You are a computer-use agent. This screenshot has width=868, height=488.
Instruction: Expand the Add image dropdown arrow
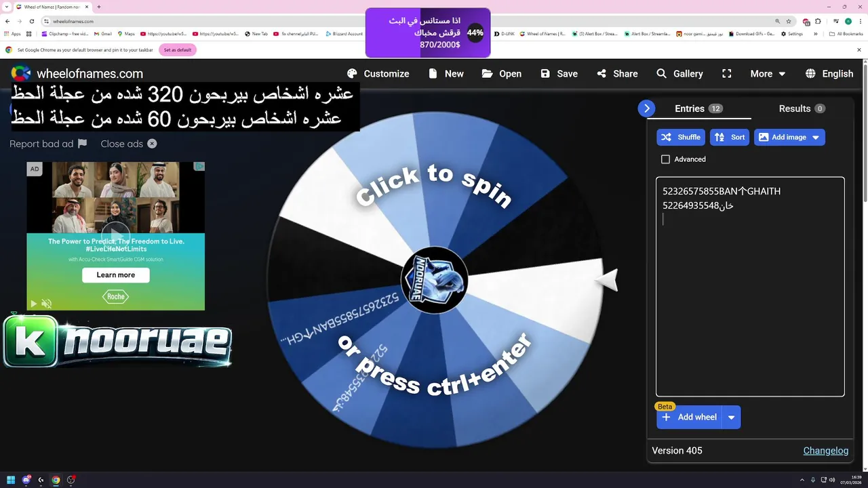816,137
